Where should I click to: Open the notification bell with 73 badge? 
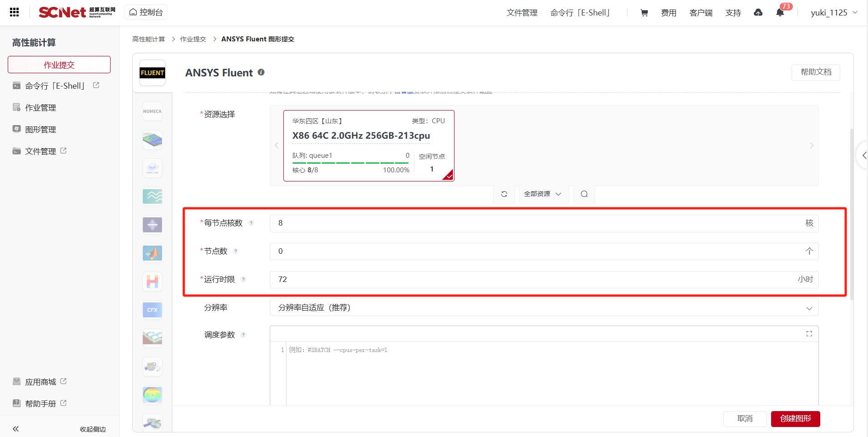point(780,12)
